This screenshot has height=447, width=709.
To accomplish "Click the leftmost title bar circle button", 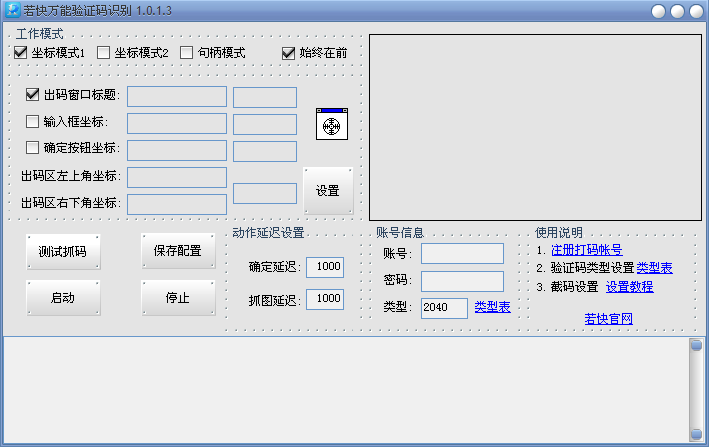I will click(x=658, y=11).
